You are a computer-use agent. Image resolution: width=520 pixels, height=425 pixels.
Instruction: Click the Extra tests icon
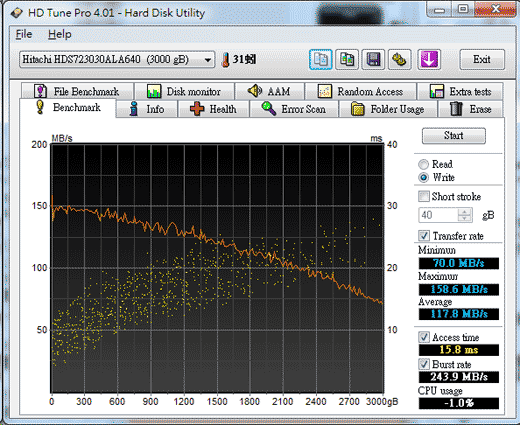coord(437,91)
